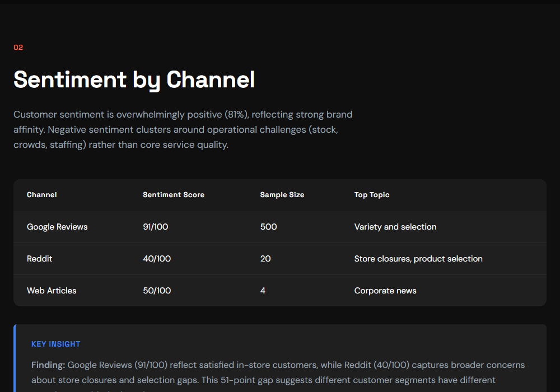Click the section number 02 label

click(x=18, y=48)
